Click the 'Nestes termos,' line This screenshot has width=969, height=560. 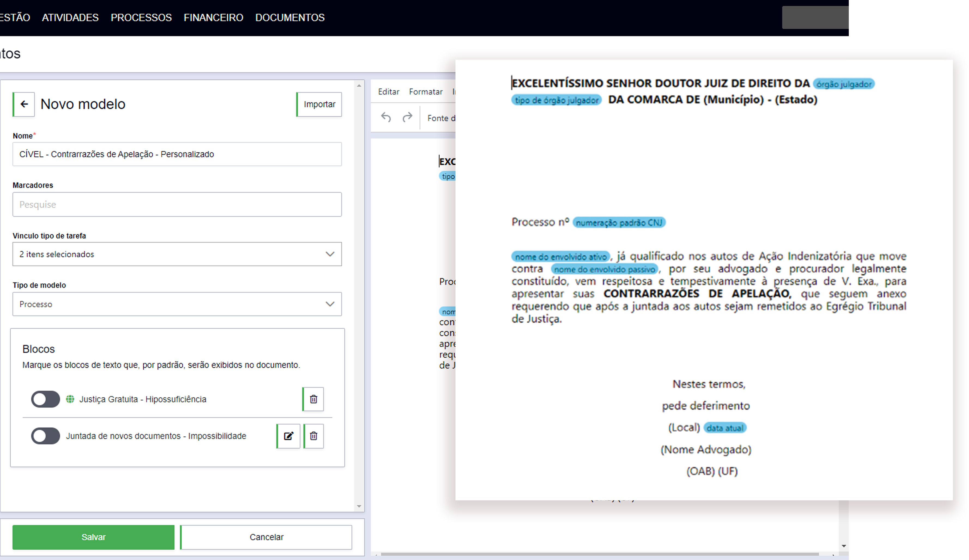tap(709, 384)
